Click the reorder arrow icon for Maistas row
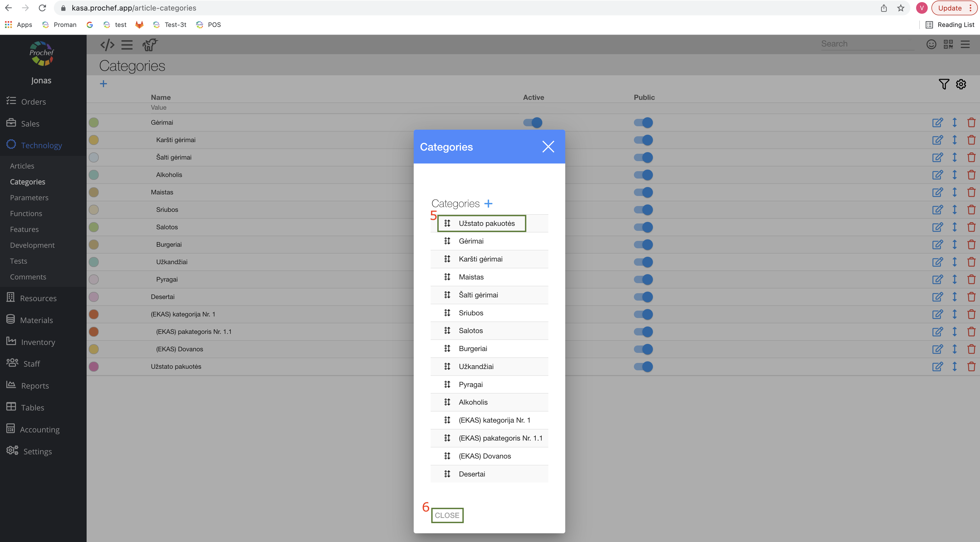This screenshot has height=542, width=980. tap(954, 192)
